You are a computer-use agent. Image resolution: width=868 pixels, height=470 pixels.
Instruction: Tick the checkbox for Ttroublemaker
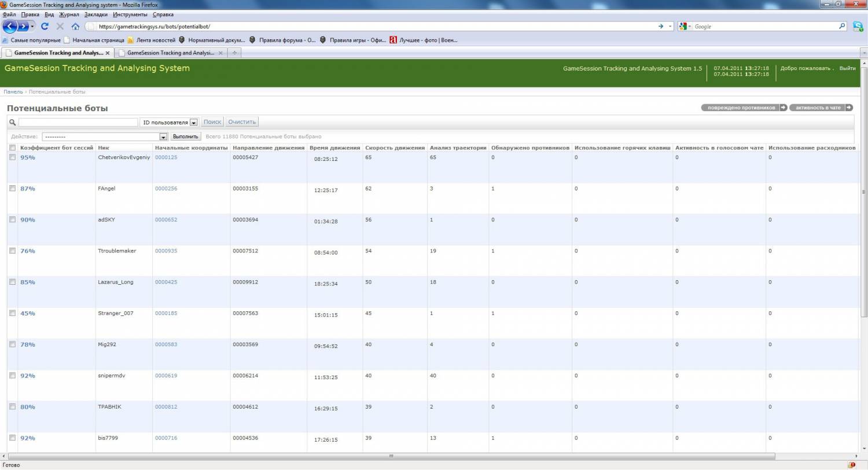click(x=13, y=251)
